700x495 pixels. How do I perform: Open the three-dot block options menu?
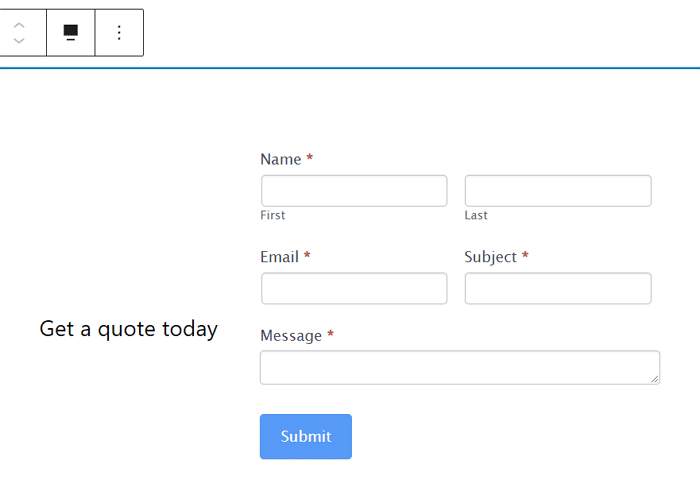pos(119,33)
